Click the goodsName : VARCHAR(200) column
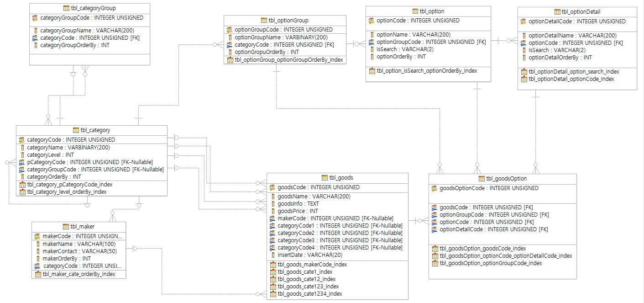 314,197
